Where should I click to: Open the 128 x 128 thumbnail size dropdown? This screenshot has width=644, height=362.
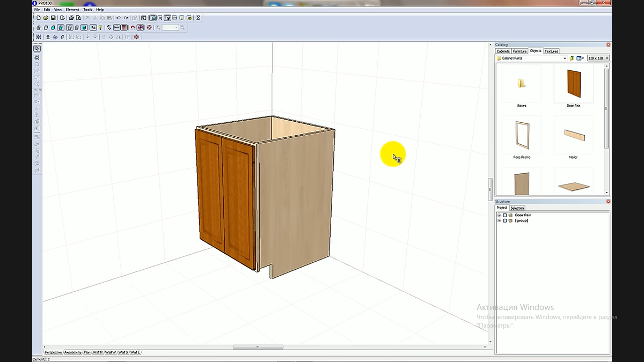click(x=598, y=58)
